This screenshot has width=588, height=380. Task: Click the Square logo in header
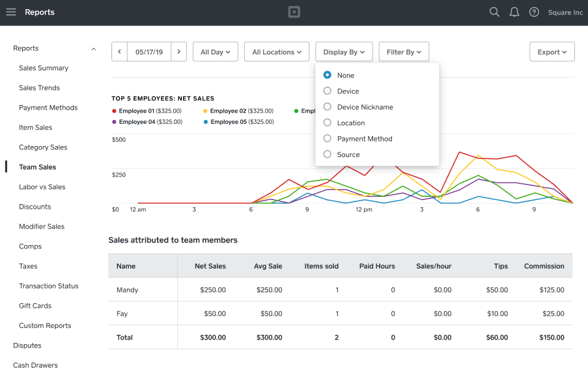(x=294, y=12)
